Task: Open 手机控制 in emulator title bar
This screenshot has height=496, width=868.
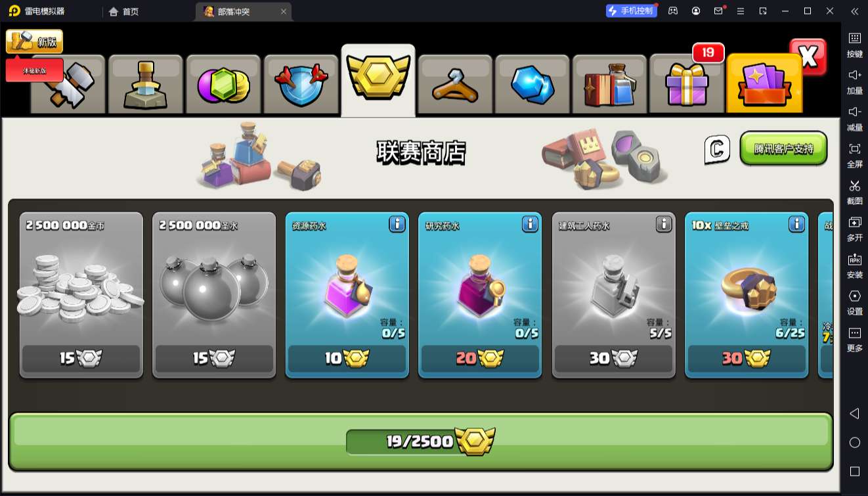Action: (x=631, y=11)
